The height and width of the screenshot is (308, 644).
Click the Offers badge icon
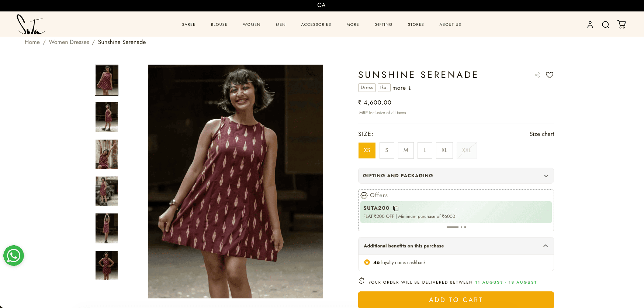coord(364,195)
